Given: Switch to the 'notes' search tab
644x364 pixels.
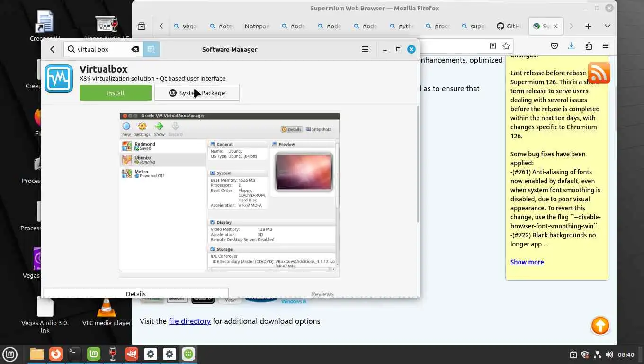Looking at the screenshot, I should click(222, 26).
